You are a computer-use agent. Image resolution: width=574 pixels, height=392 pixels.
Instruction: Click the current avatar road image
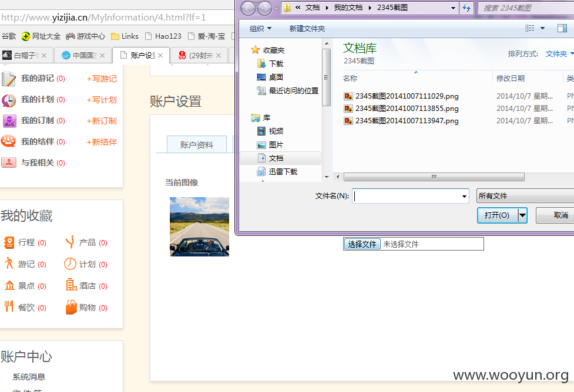pos(200,227)
